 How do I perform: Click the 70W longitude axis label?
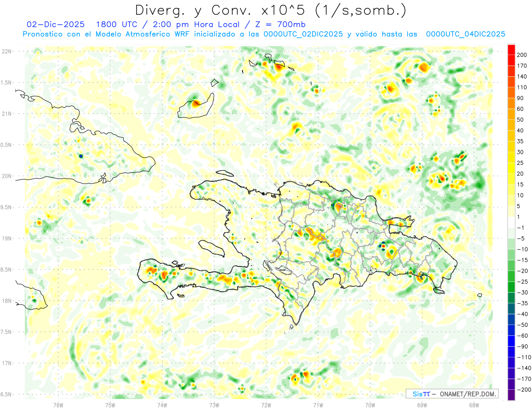pyautogui.click(x=370, y=404)
